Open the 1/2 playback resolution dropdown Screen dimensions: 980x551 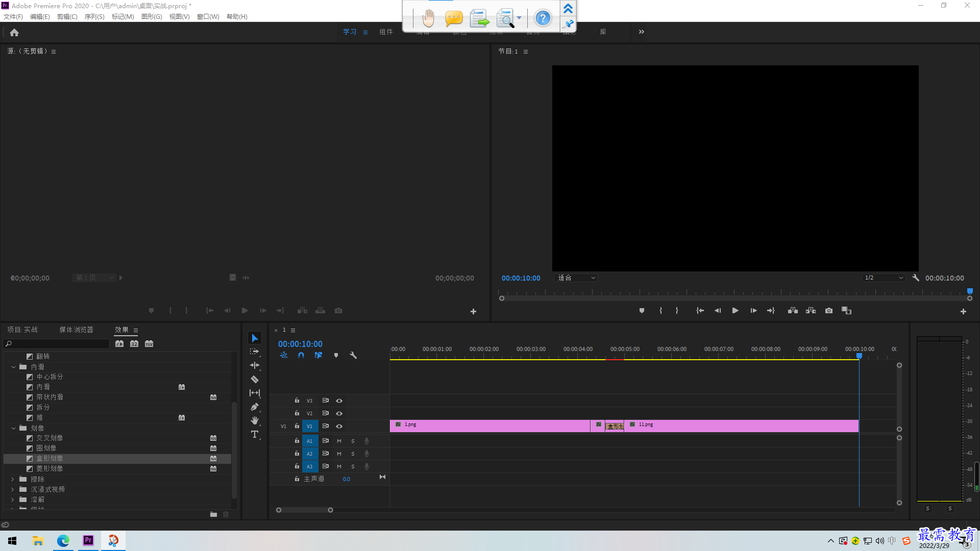point(884,278)
